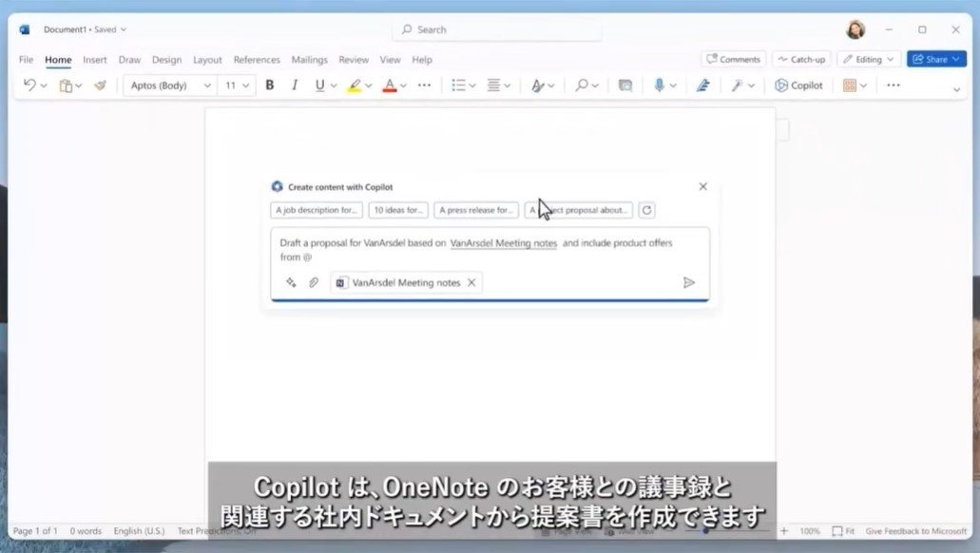
Task: Open the Aptos (Body) font dropdown
Action: (171, 86)
